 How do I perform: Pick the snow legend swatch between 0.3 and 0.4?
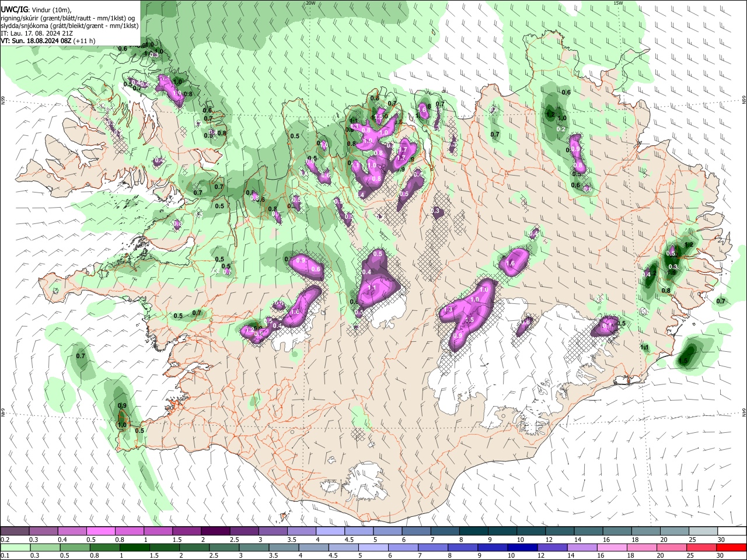[x=43, y=531]
